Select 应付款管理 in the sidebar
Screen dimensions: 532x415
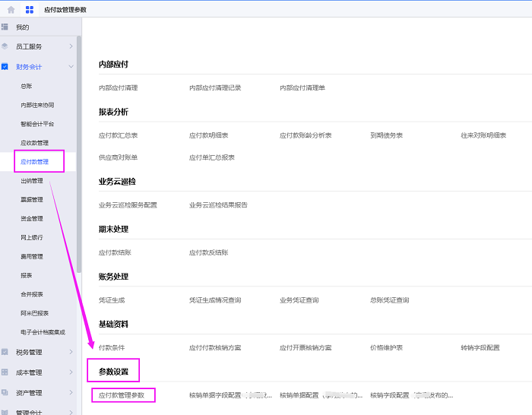click(x=35, y=162)
